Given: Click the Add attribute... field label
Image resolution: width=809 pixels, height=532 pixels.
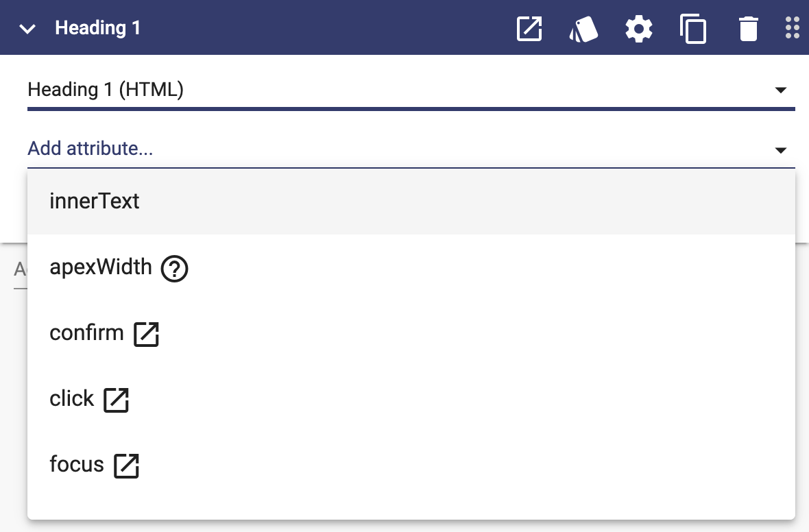Looking at the screenshot, I should click(x=90, y=149).
